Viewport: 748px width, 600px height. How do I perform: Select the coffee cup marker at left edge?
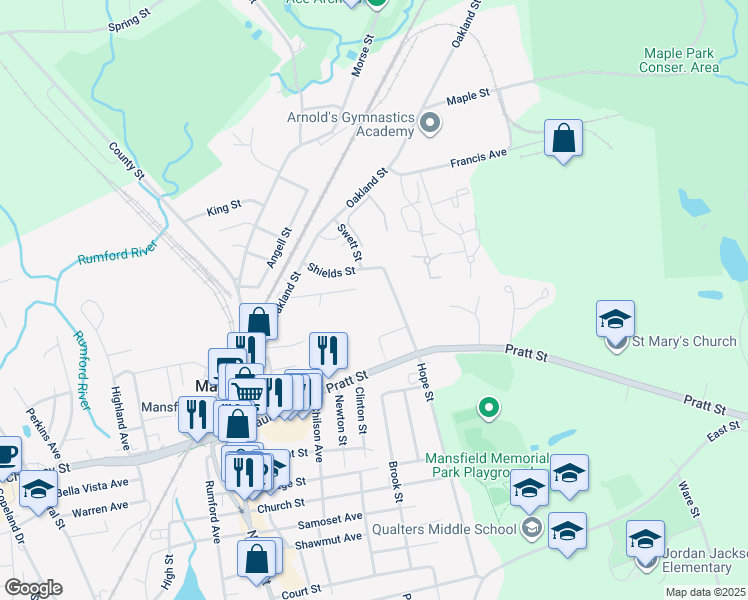pos(6,454)
